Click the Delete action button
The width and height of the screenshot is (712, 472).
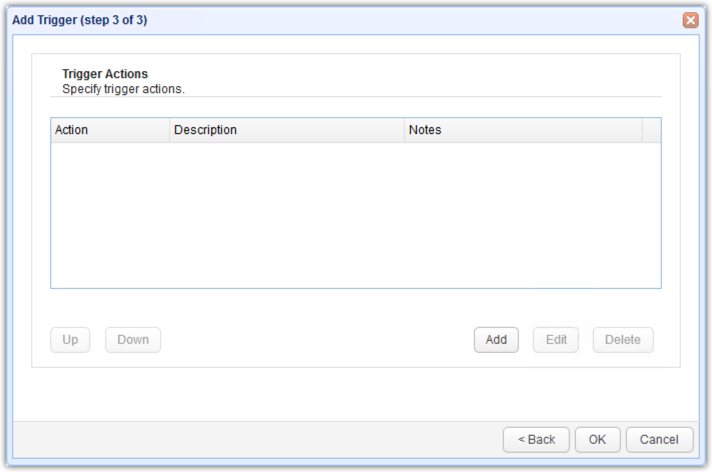coord(622,340)
